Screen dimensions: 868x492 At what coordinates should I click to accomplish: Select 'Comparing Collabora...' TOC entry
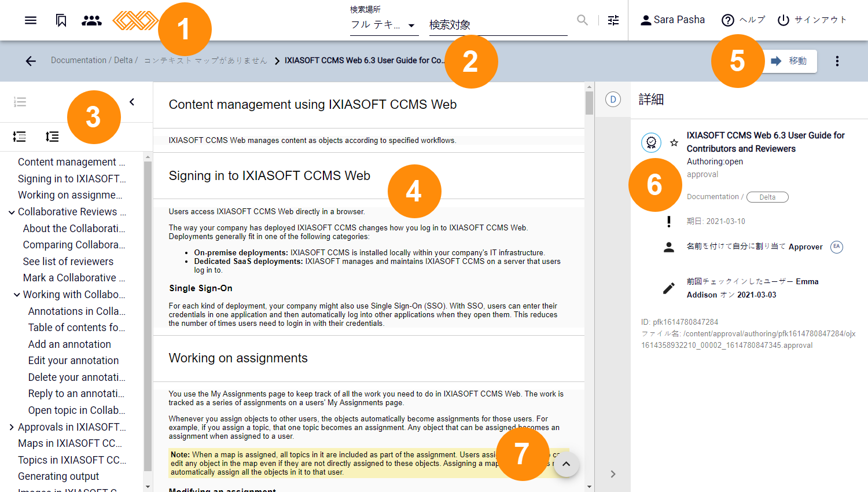pos(74,245)
